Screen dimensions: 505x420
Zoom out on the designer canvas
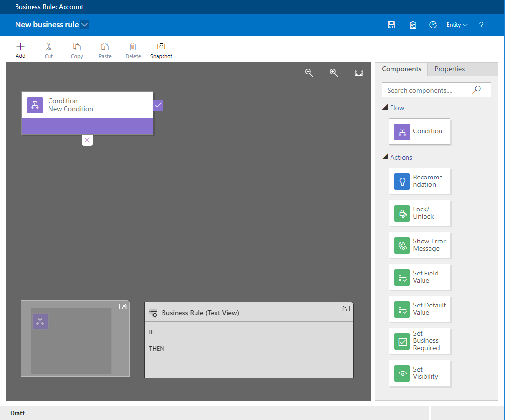click(x=309, y=73)
